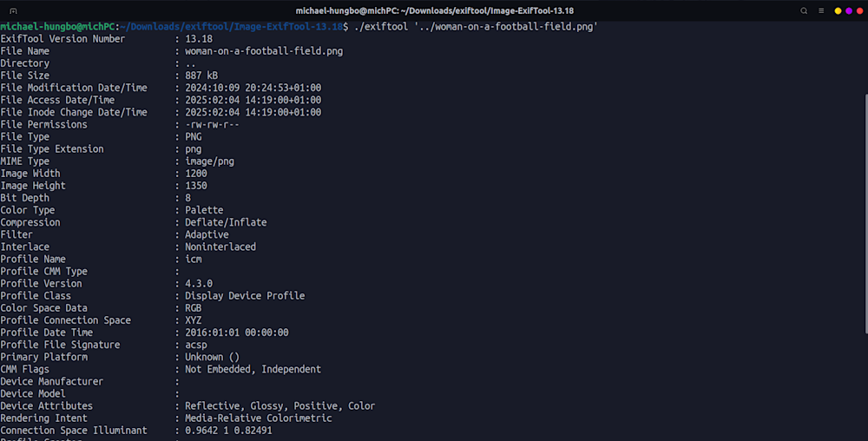Minimize window with yellow circle button
The image size is (868, 441).
(838, 11)
